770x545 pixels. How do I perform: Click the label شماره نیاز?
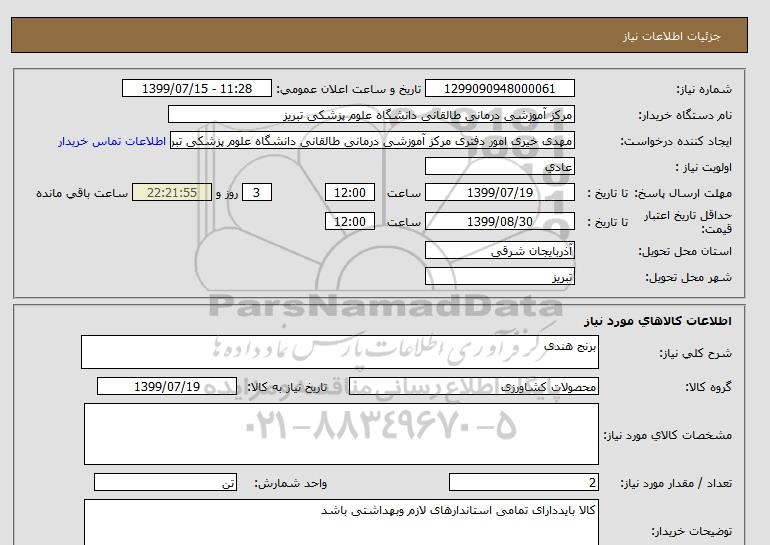(704, 89)
